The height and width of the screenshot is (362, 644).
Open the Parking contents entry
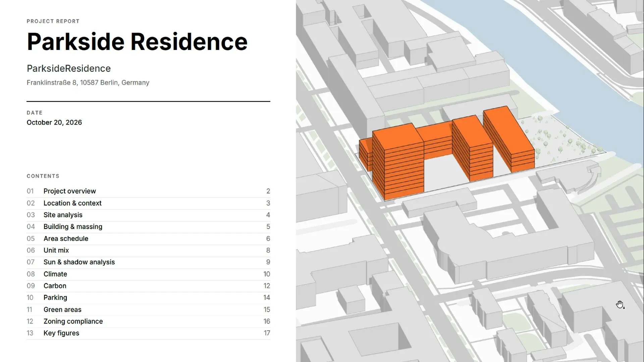point(148,298)
